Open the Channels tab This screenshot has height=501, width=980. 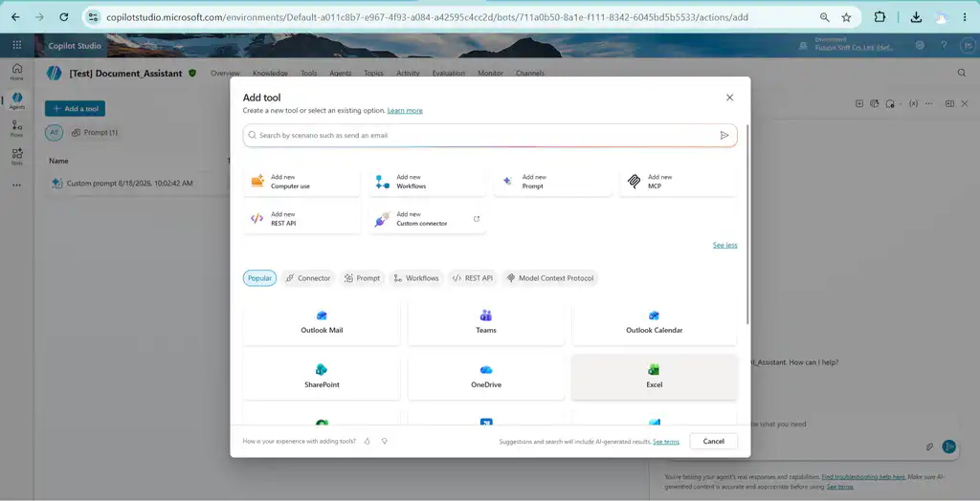529,73
